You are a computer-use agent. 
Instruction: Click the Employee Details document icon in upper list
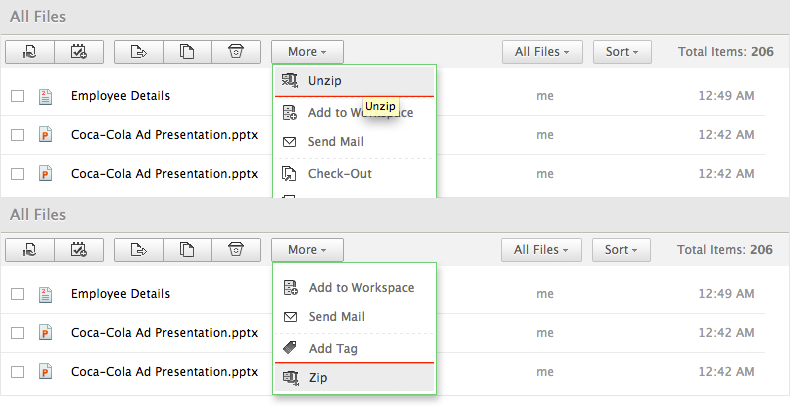point(45,96)
